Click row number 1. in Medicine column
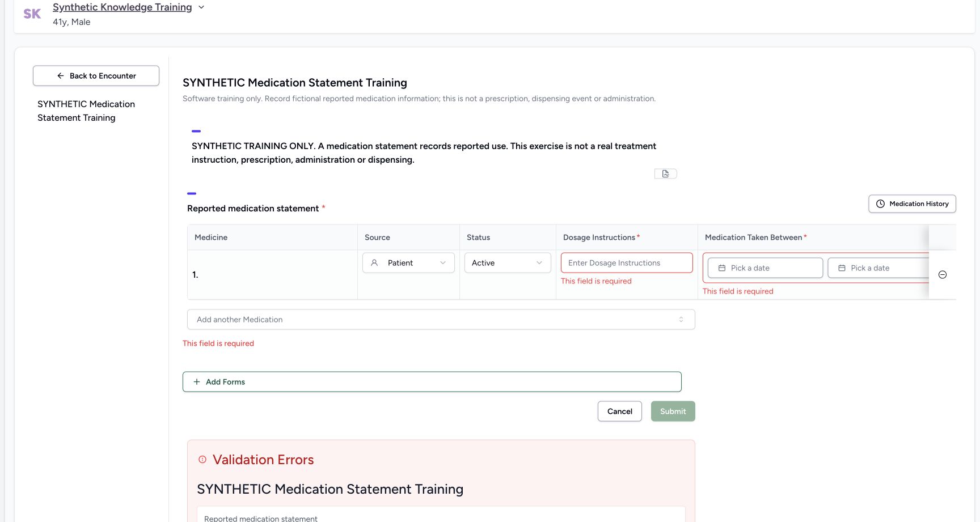This screenshot has height=522, width=980. (x=195, y=275)
